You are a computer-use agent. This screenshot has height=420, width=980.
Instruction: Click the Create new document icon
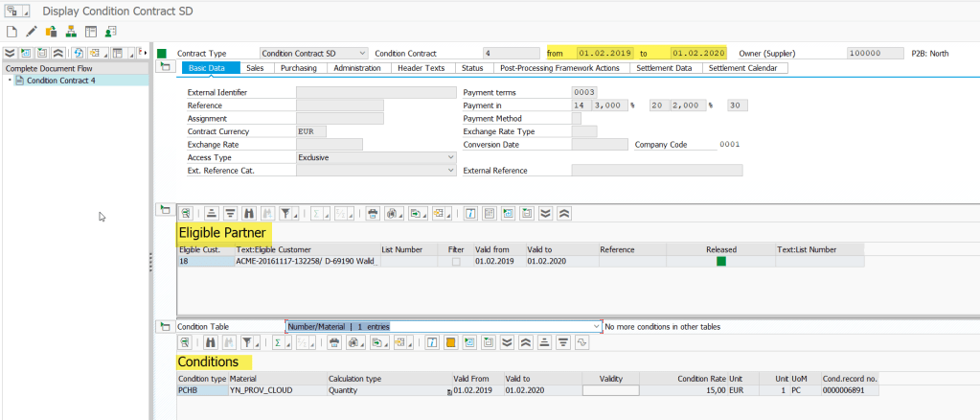pos(11,32)
